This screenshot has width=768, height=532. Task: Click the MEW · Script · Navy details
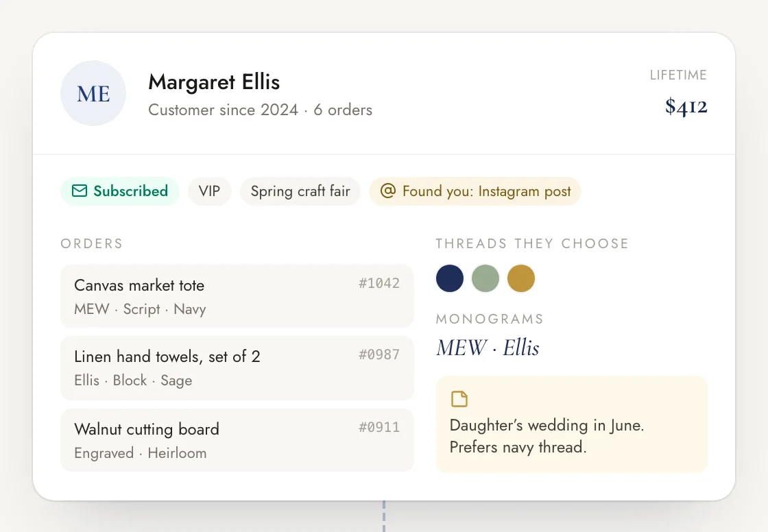coord(140,309)
